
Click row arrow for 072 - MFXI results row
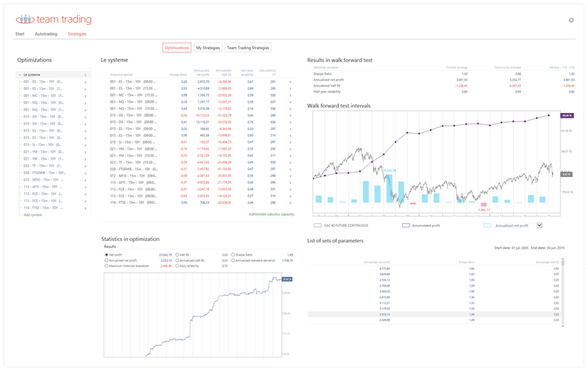(290, 176)
